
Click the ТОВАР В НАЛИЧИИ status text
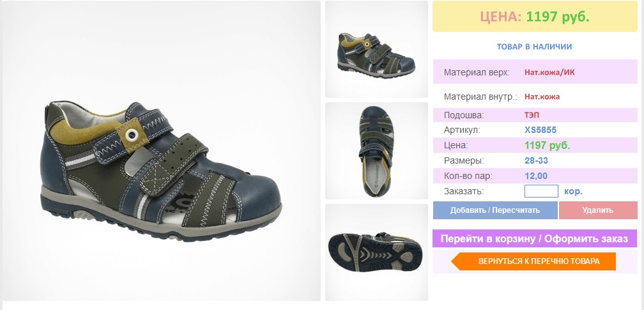click(534, 47)
